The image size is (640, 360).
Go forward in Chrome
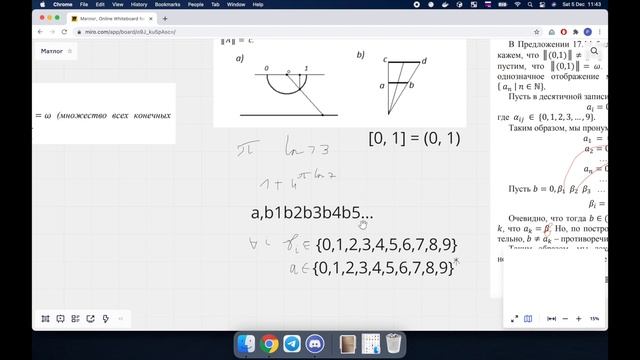(52, 32)
